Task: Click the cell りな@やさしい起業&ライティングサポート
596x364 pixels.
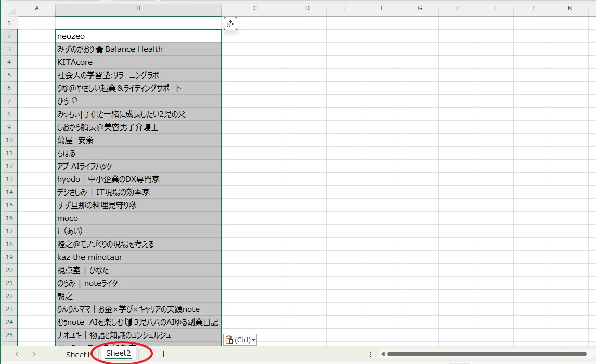Action: [138, 88]
